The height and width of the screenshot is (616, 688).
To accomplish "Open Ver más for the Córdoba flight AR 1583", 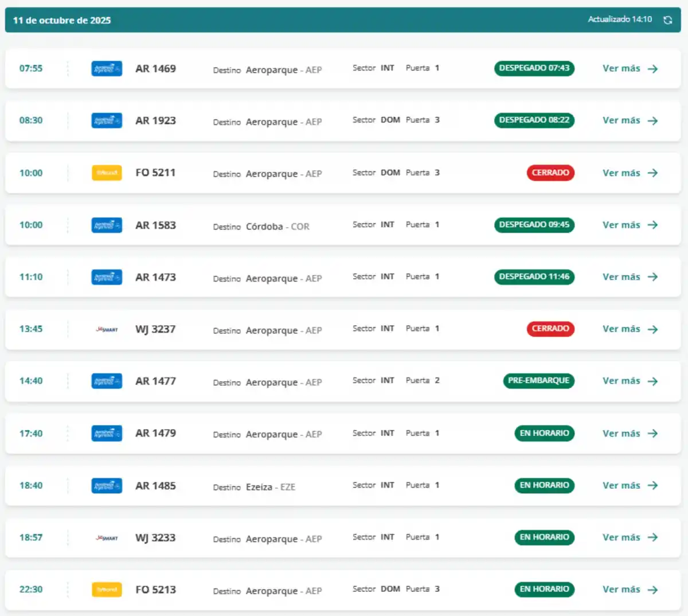I will pos(630,225).
